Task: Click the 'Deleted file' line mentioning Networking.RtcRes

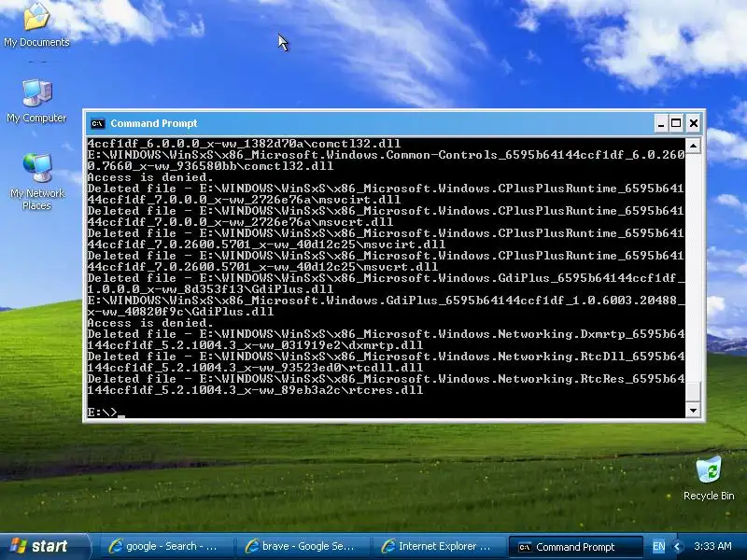Action: 386,379
